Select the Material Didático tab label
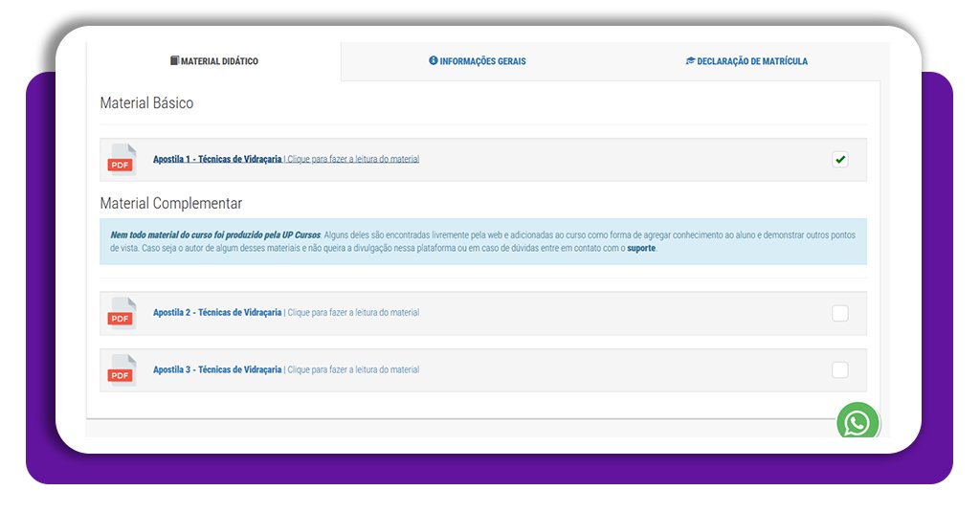 pos(219,61)
